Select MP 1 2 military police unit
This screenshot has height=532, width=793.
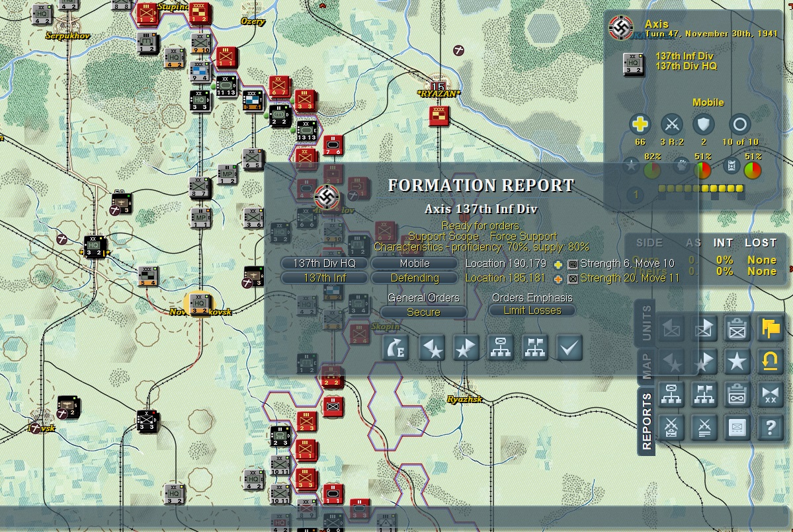pyautogui.click(x=227, y=175)
